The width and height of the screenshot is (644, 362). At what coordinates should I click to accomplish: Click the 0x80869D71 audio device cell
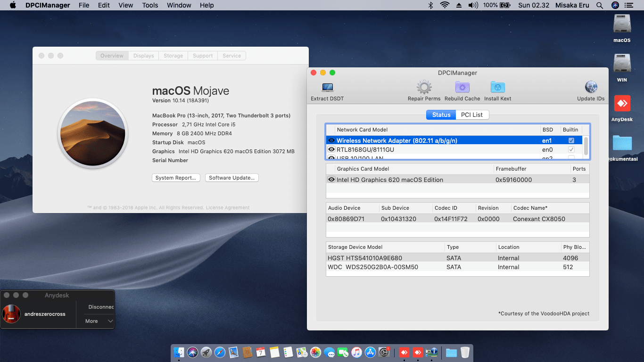[x=346, y=219]
